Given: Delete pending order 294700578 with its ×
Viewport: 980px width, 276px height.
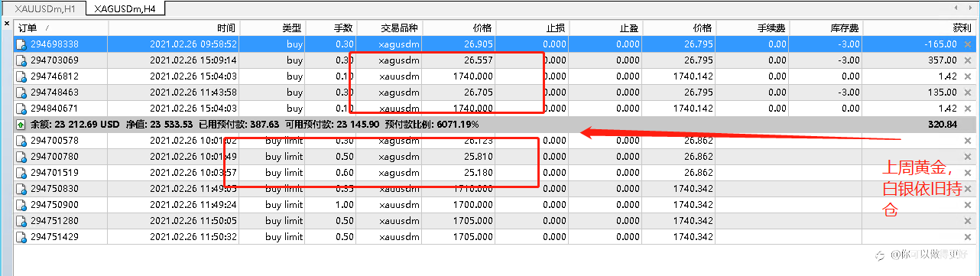Looking at the screenshot, I should coord(967,141).
